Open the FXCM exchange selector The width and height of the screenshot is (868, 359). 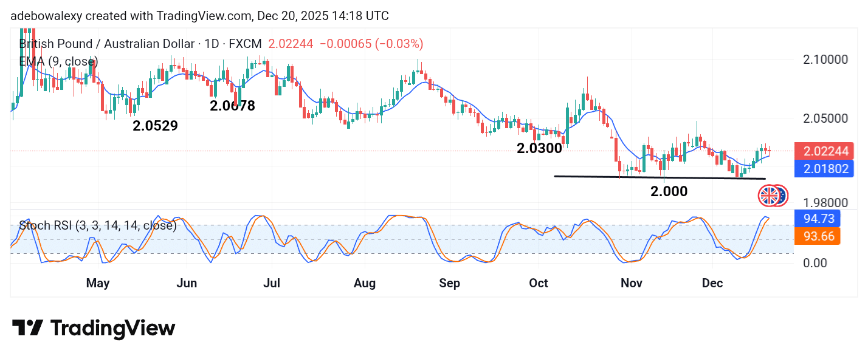click(246, 44)
